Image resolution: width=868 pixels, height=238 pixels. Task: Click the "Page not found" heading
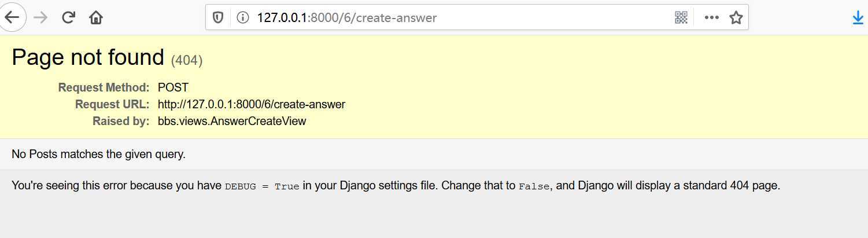click(x=88, y=57)
